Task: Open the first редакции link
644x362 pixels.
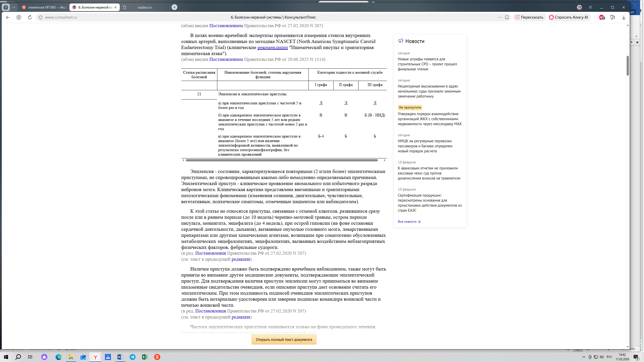Action: tap(241, 259)
